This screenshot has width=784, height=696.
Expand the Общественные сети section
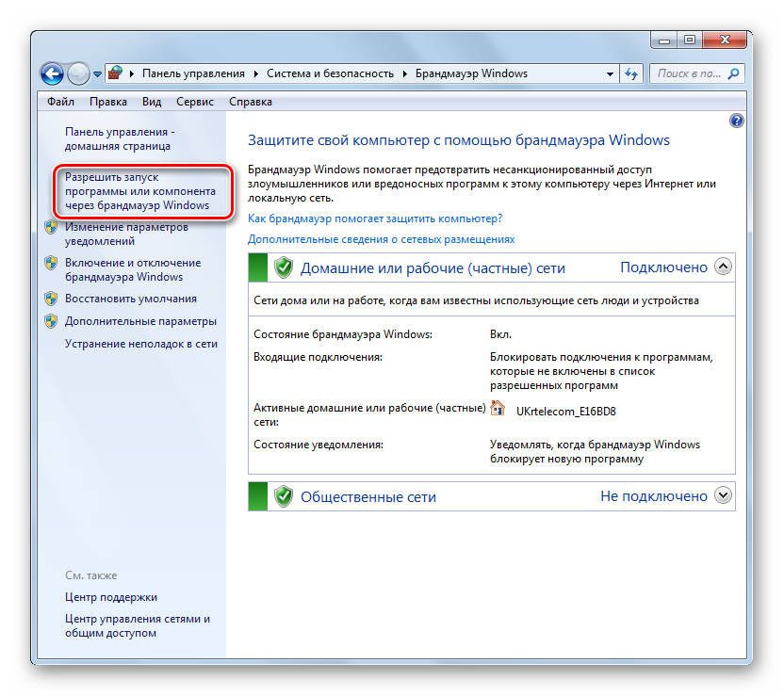(x=723, y=495)
